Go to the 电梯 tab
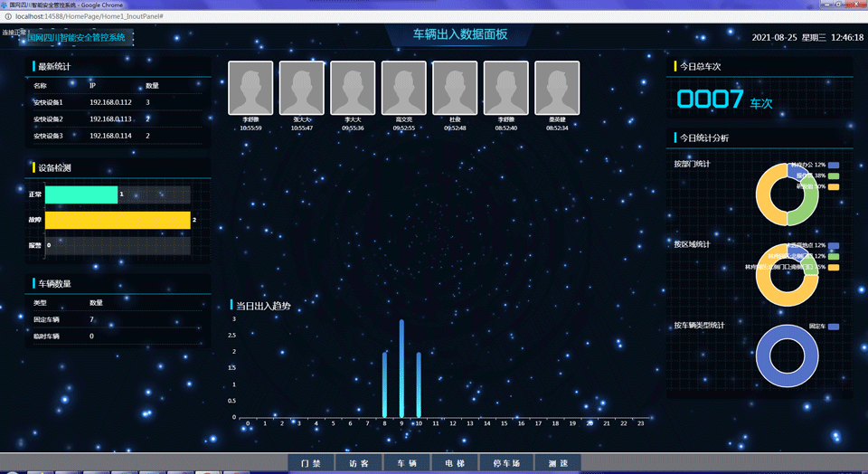Viewport: 868px width, 474px height. pos(455,463)
